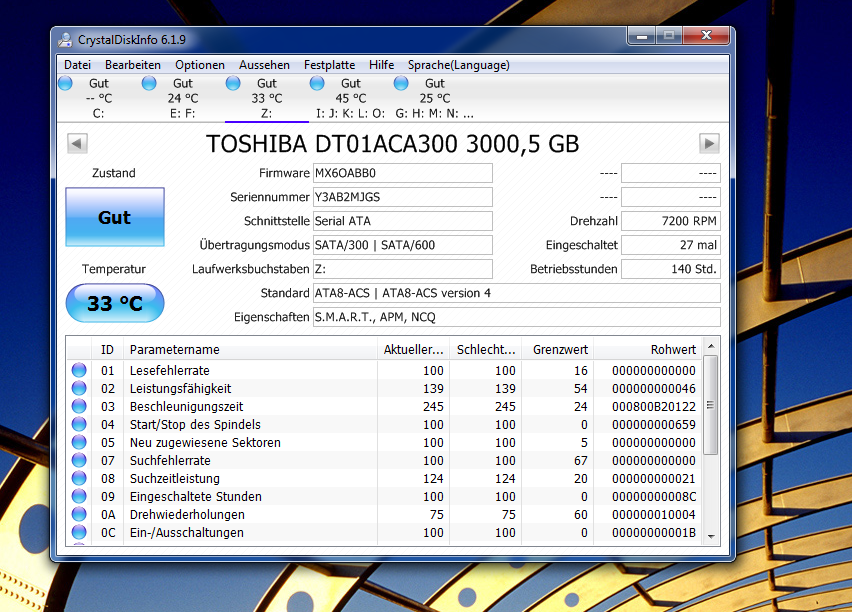
Task: Select the Leistungsfähigkeit parameter name
Action: pyautogui.click(x=180, y=388)
